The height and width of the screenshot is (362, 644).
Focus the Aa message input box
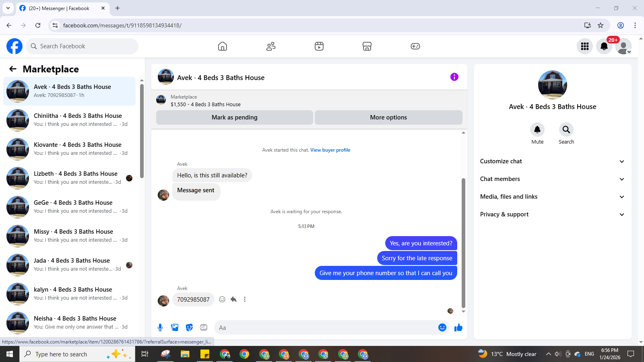pyautogui.click(x=326, y=327)
